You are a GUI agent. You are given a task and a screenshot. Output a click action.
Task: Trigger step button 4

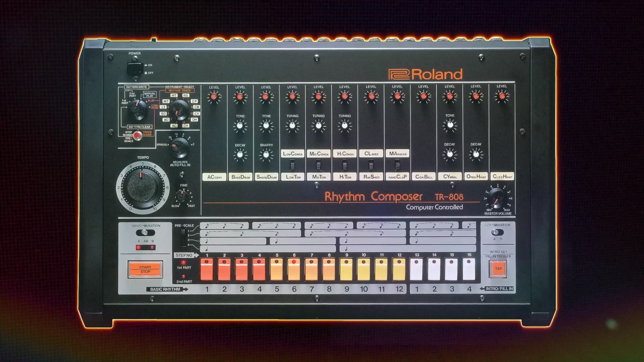[259, 269]
